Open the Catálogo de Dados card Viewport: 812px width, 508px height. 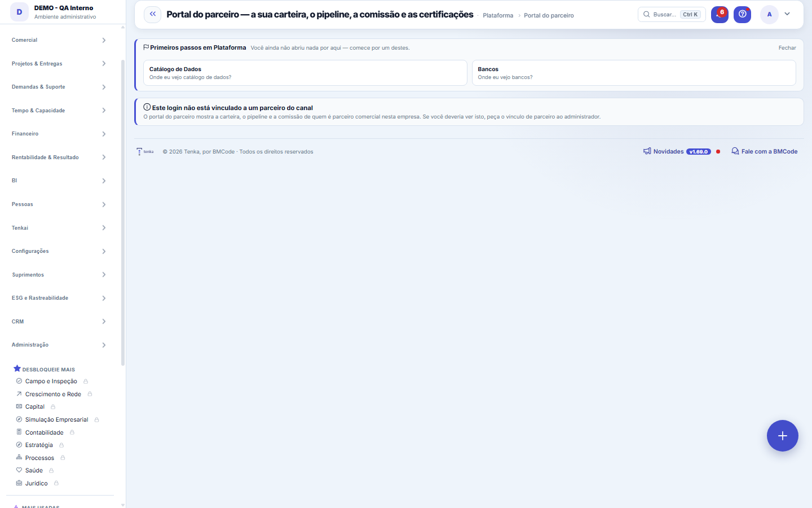(x=305, y=73)
